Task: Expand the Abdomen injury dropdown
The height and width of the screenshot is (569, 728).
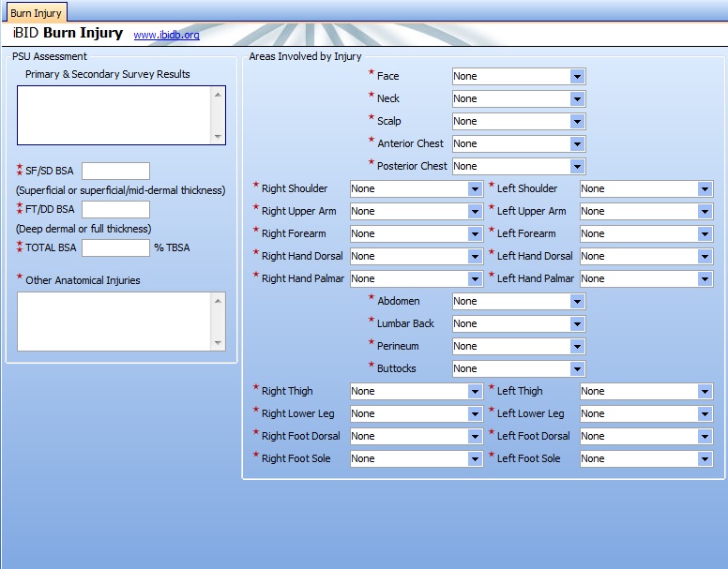Action: pos(577,301)
